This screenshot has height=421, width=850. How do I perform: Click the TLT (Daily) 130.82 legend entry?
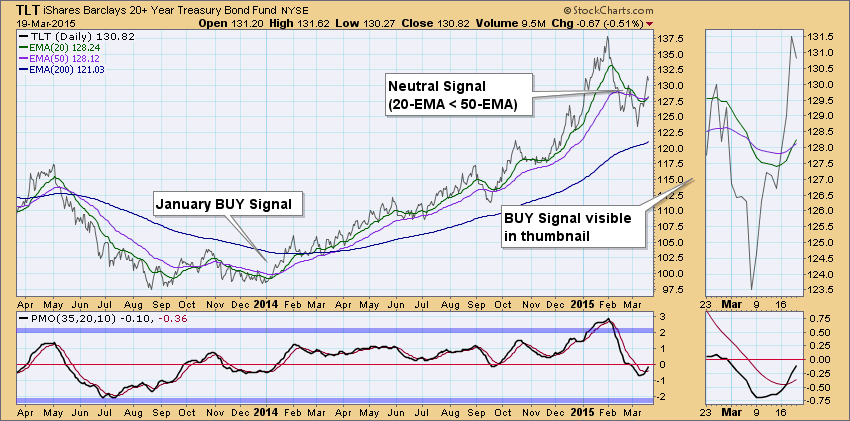pos(76,37)
